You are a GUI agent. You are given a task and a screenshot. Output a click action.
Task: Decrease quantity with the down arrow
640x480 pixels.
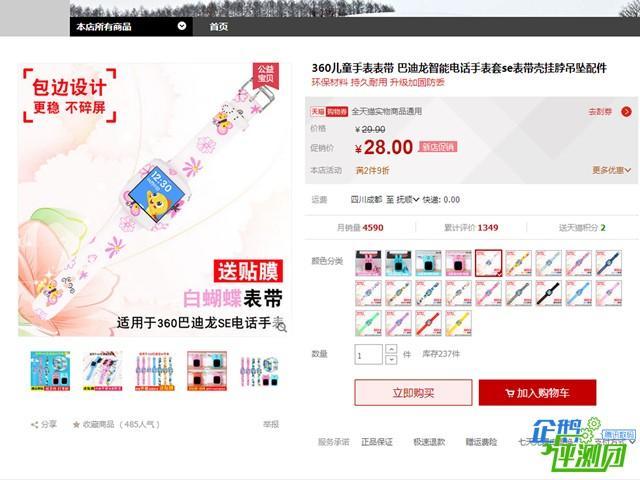point(391,360)
